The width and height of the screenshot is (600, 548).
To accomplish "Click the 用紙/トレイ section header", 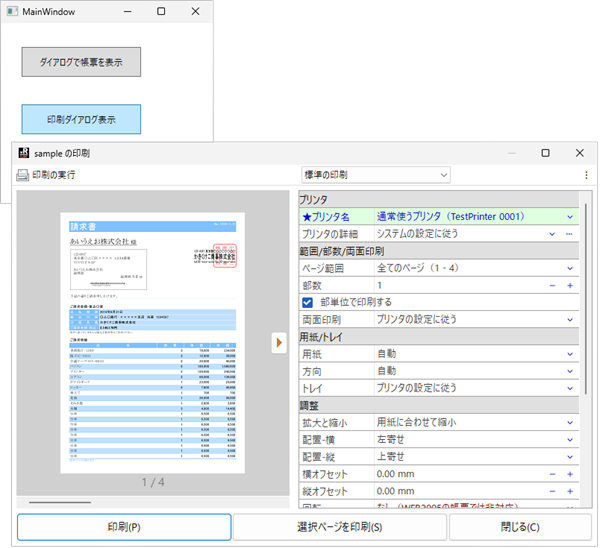I will [x=439, y=337].
